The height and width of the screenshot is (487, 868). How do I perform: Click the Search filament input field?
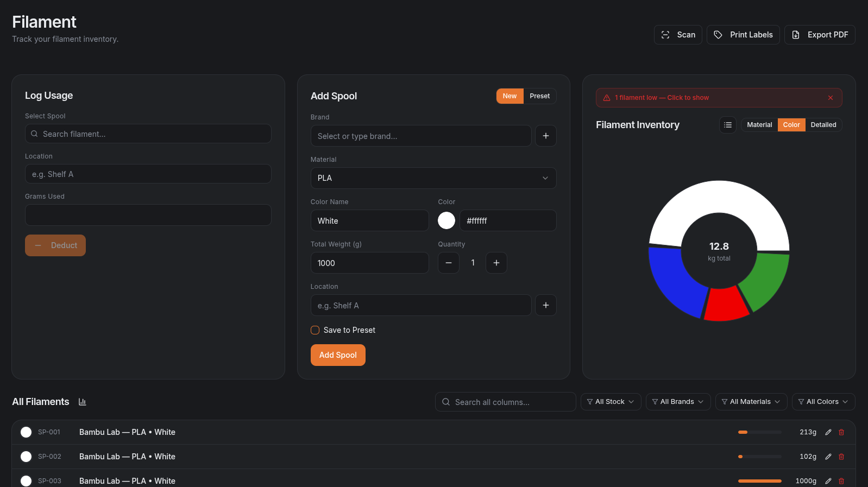[148, 134]
